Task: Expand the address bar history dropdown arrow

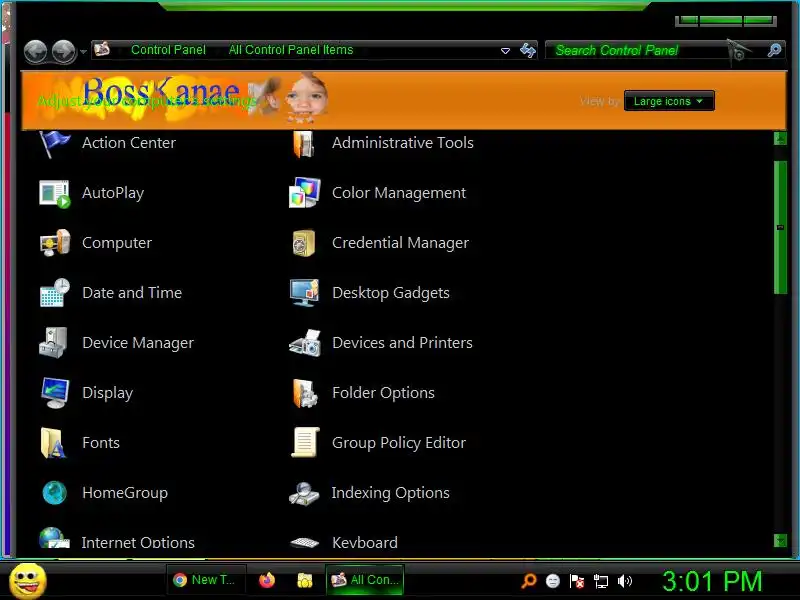Action: pyautogui.click(x=505, y=51)
